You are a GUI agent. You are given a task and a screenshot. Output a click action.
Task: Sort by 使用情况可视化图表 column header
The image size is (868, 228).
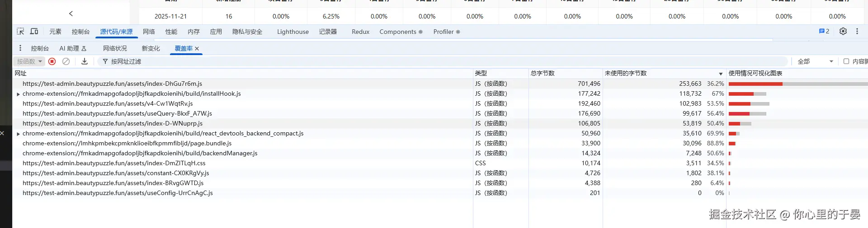pos(797,73)
